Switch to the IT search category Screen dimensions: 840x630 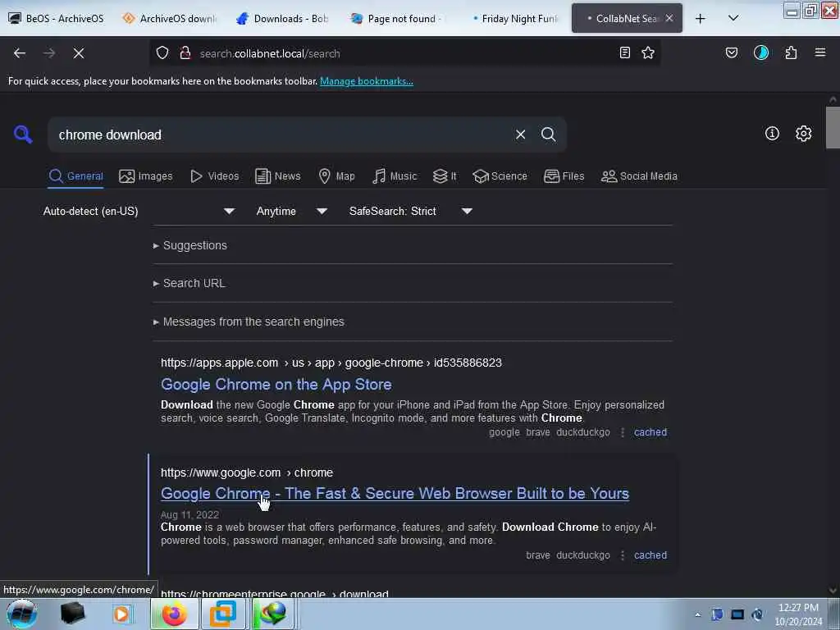pyautogui.click(x=445, y=176)
